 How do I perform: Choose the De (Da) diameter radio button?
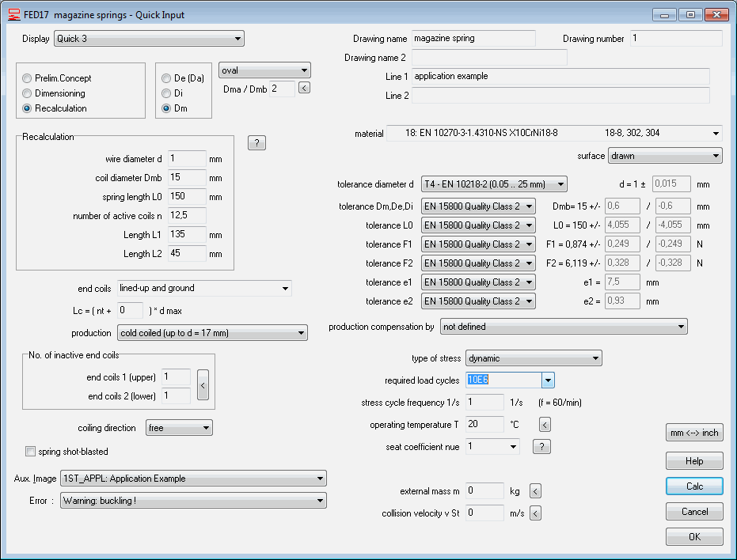pyautogui.click(x=166, y=78)
